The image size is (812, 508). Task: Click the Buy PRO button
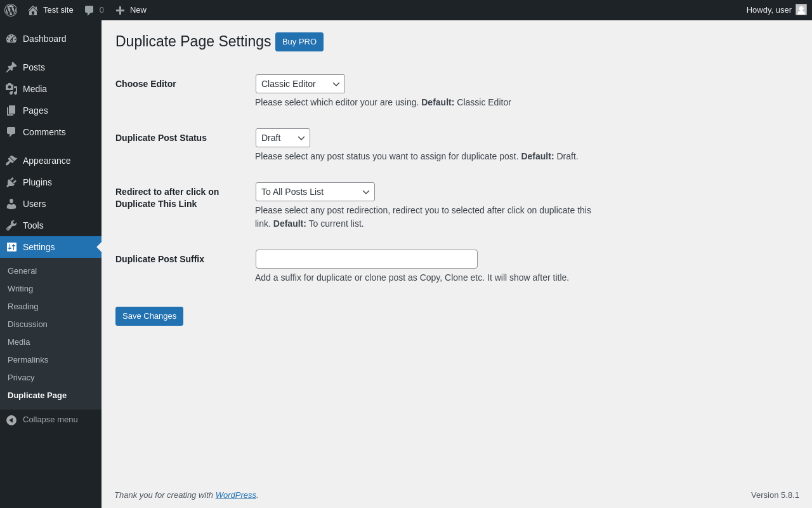(299, 42)
